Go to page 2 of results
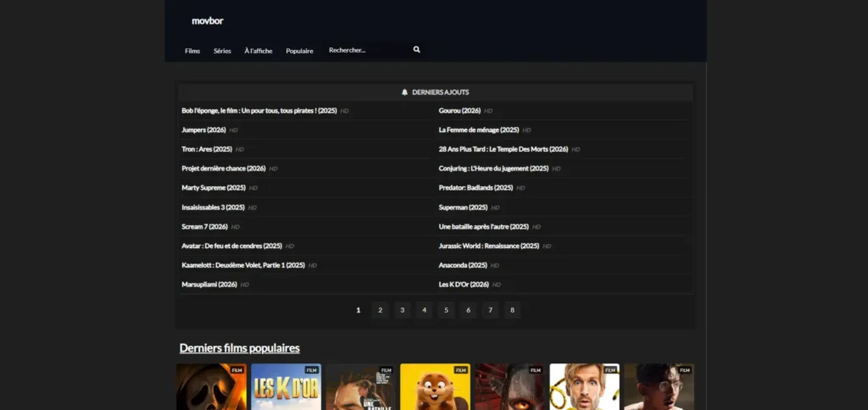This screenshot has width=868, height=410. tap(381, 310)
